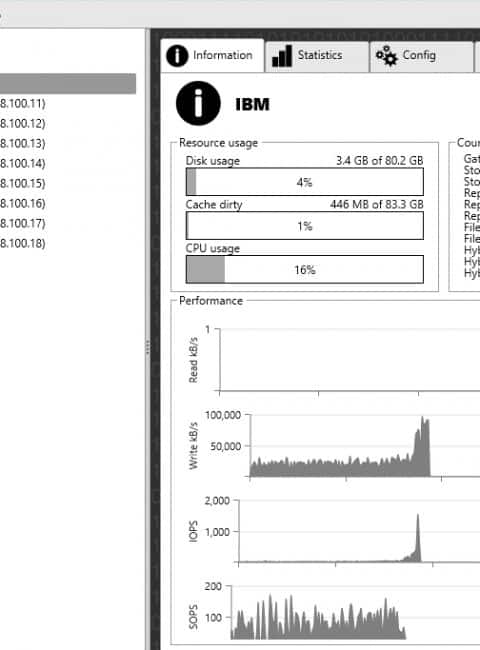Click the Disk usage label

(213, 161)
